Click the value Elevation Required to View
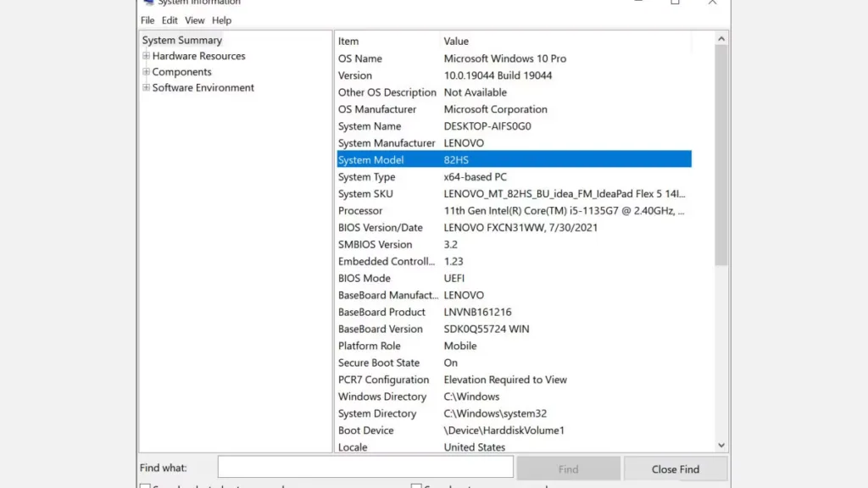This screenshot has width=868, height=488. (505, 380)
